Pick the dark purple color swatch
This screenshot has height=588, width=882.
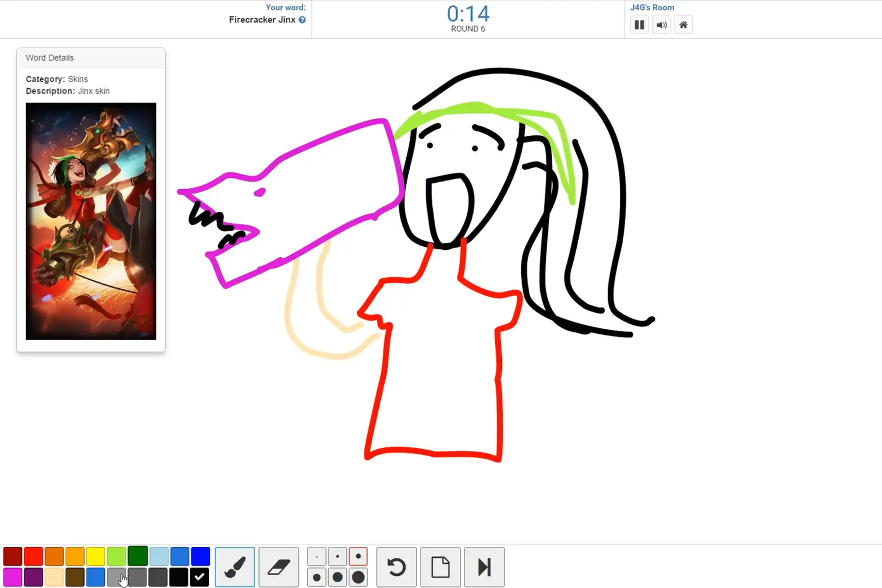(x=33, y=577)
